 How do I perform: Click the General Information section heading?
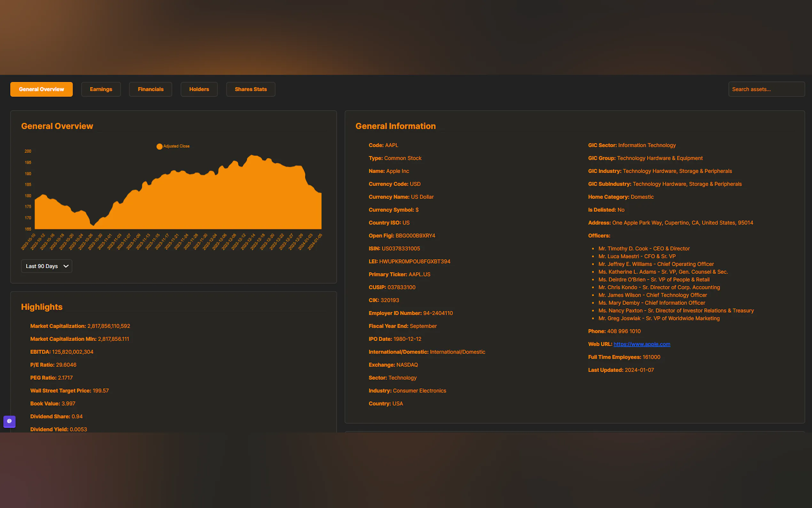pos(395,126)
